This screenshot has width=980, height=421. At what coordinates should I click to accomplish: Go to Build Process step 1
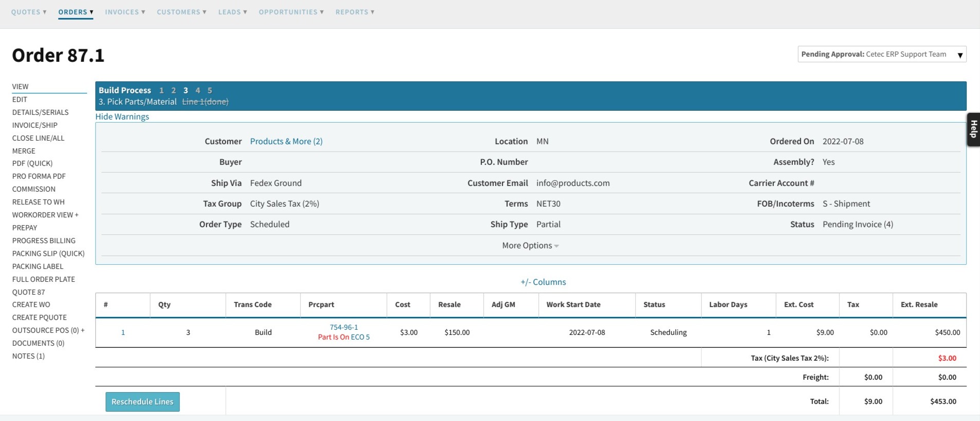[162, 90]
